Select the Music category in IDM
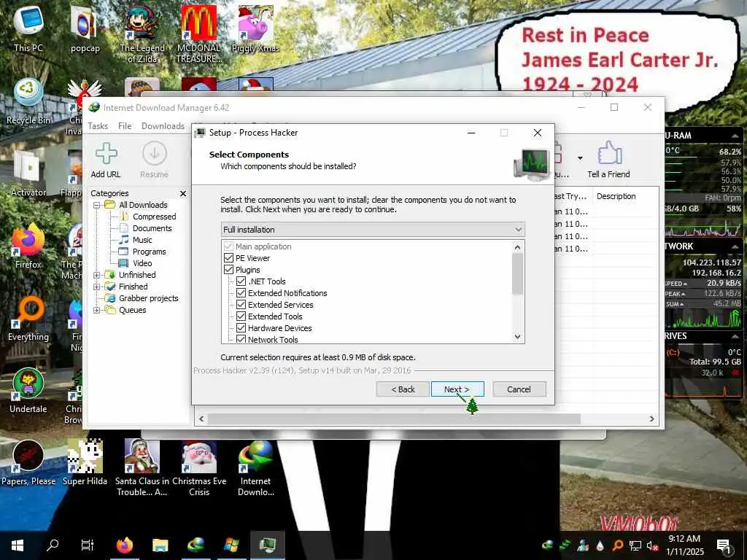This screenshot has width=747, height=560. (142, 240)
